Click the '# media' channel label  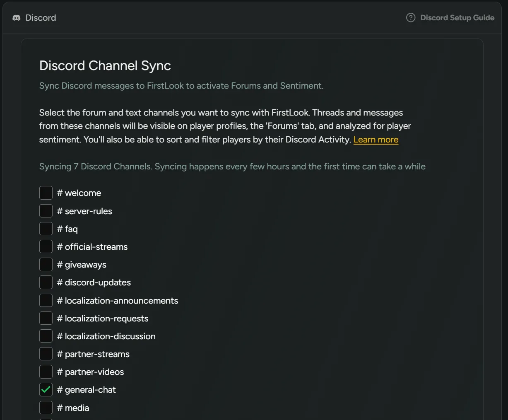pyautogui.click(x=73, y=408)
